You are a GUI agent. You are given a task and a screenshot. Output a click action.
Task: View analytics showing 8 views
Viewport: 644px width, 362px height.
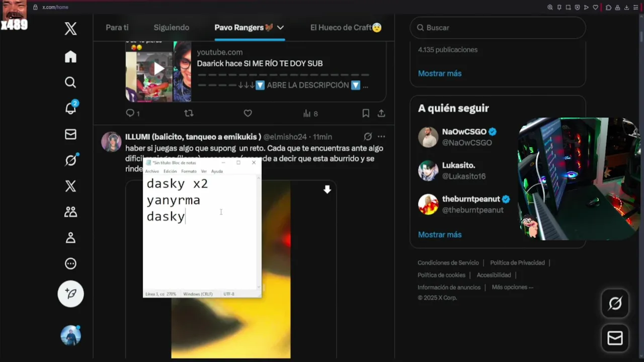(310, 114)
